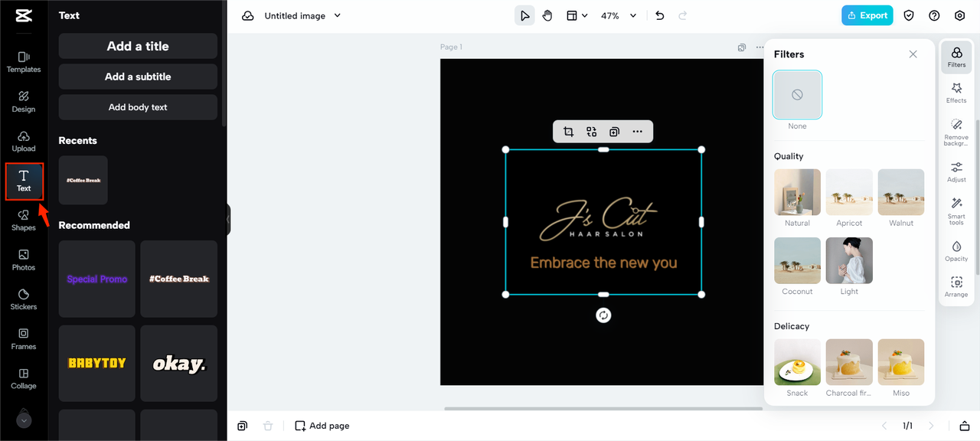Open the Arrange tool
This screenshot has height=441, width=980.
tap(956, 287)
